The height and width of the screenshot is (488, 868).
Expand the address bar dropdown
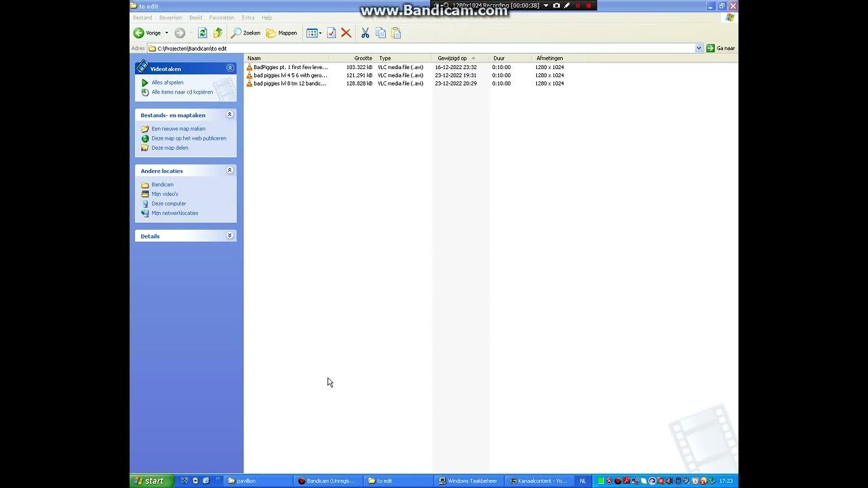click(x=699, y=48)
